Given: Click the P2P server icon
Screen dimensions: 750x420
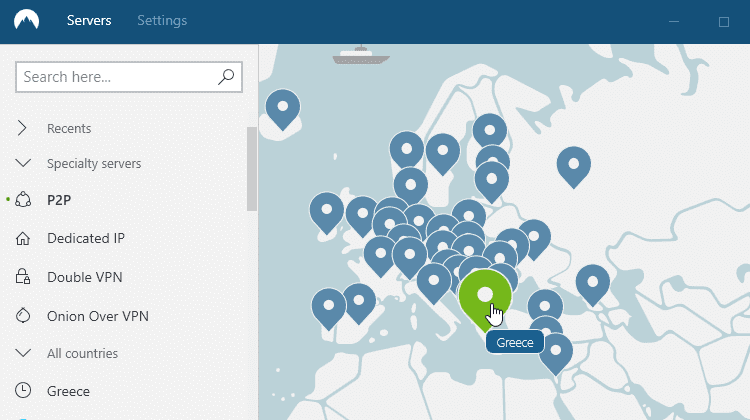Looking at the screenshot, I should pos(23,199).
